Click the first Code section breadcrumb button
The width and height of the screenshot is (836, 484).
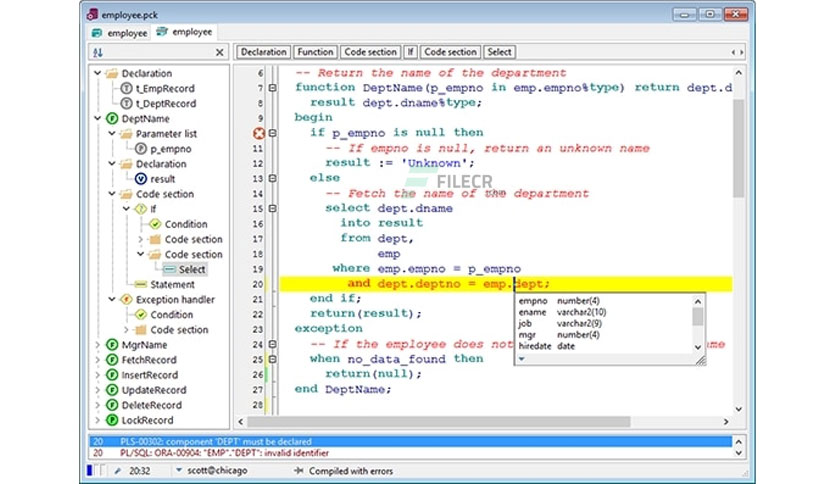click(371, 52)
